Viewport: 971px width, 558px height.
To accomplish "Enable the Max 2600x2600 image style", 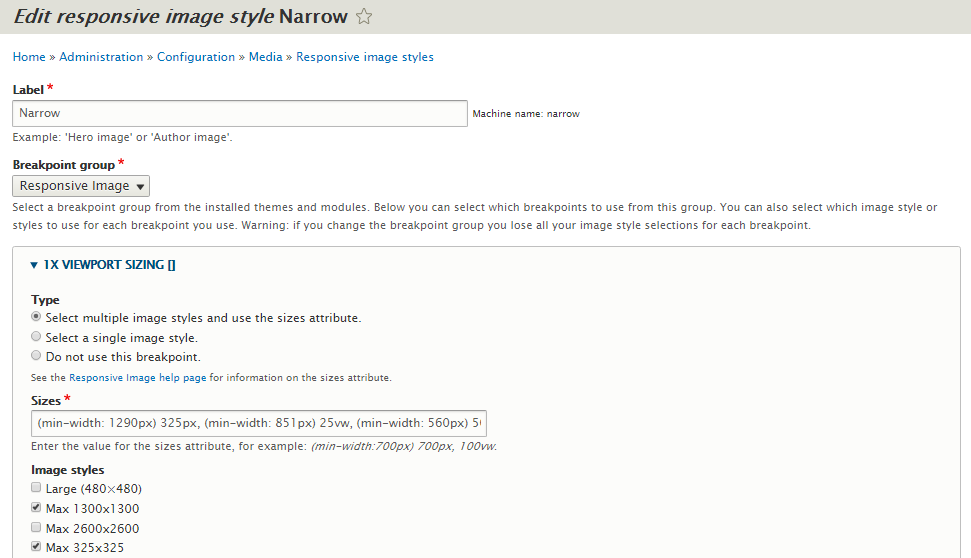I will point(36,527).
